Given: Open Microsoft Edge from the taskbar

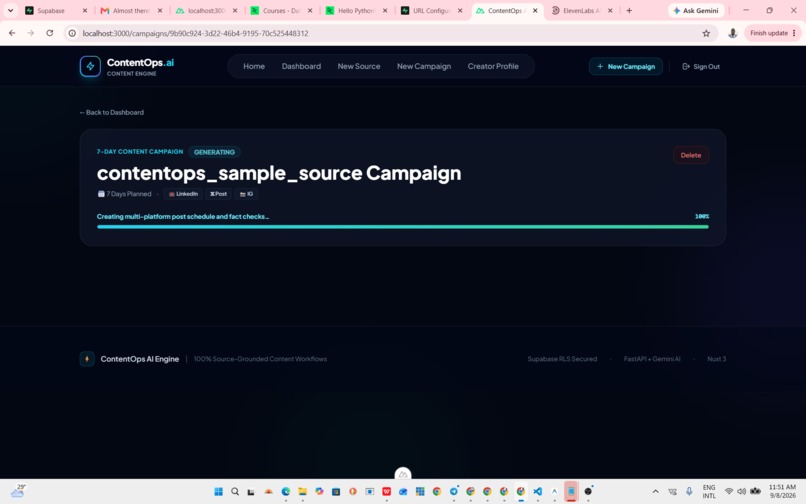Looking at the screenshot, I should coord(286,492).
